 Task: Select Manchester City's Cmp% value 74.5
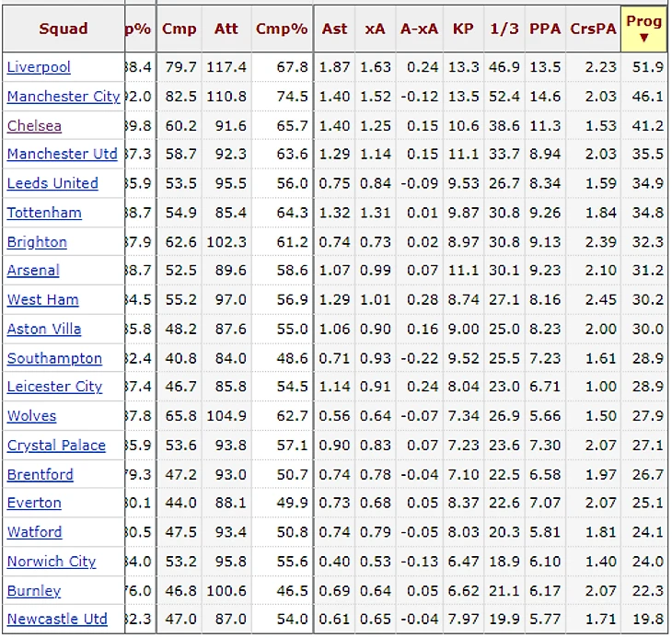click(293, 97)
